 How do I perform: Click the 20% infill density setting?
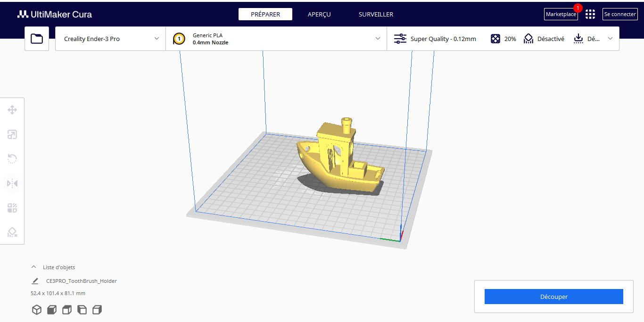pos(504,39)
